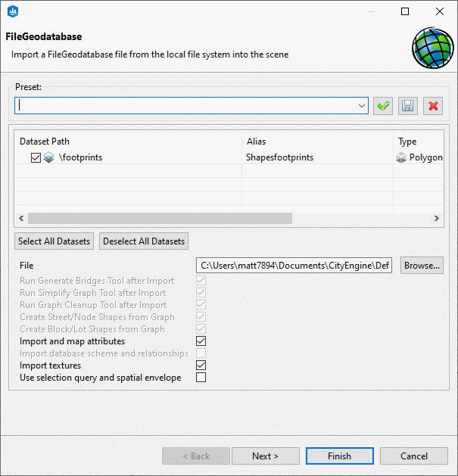
Task: Click the horizontal scrollbar thumb in dataset table
Action: [x=160, y=218]
